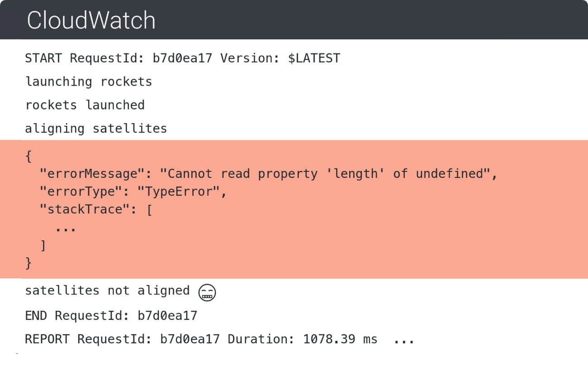
Task: Click the 1078.39 ms duration value
Action: tap(340, 339)
